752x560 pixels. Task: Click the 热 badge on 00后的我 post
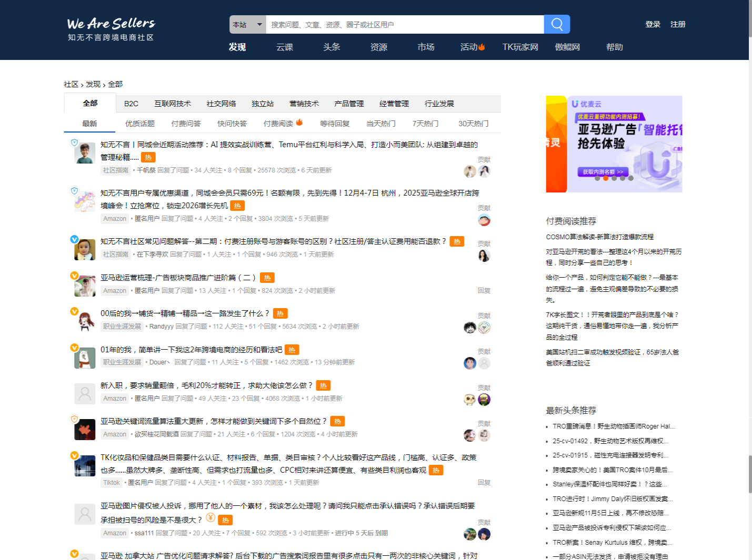tap(280, 313)
